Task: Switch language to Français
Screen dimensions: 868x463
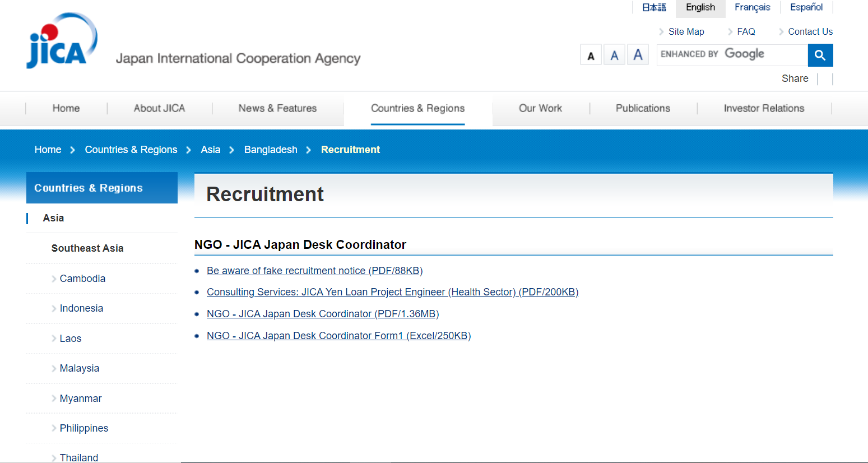Action: coord(753,7)
